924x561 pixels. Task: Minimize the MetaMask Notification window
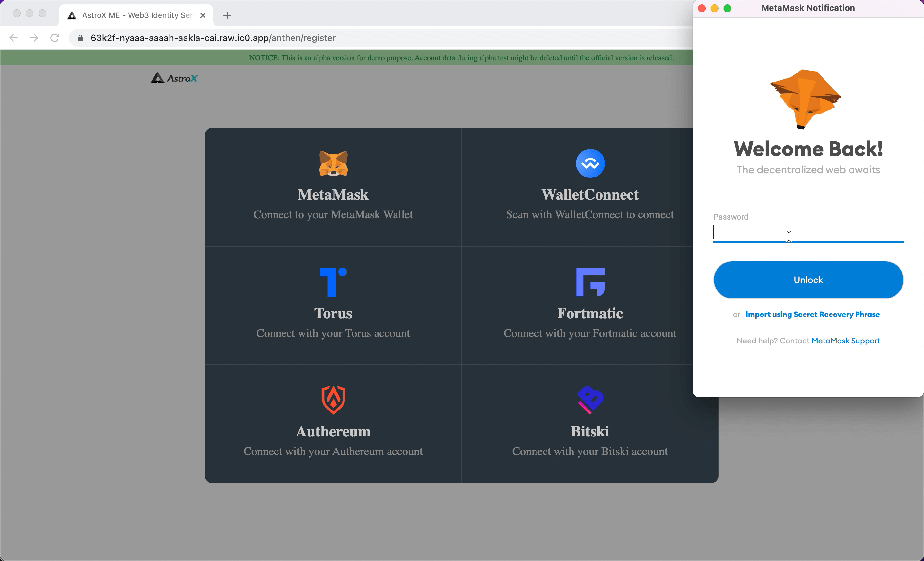pyautogui.click(x=714, y=8)
